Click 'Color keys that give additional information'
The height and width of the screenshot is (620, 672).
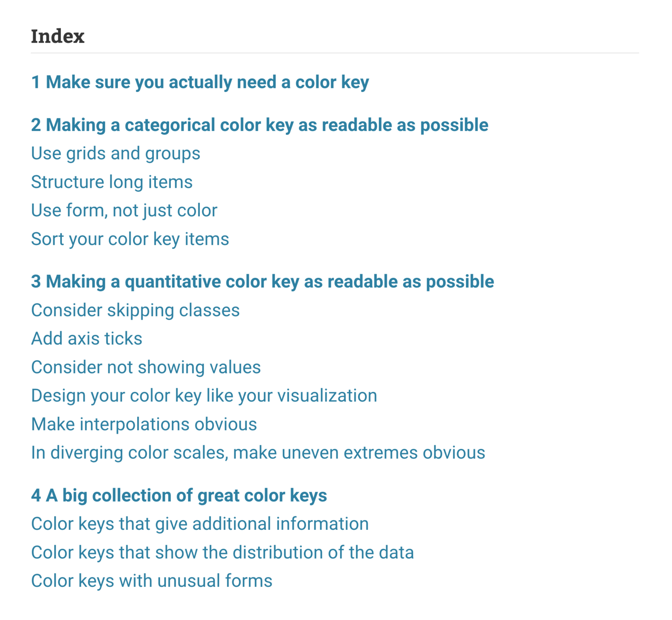pyautogui.click(x=200, y=524)
